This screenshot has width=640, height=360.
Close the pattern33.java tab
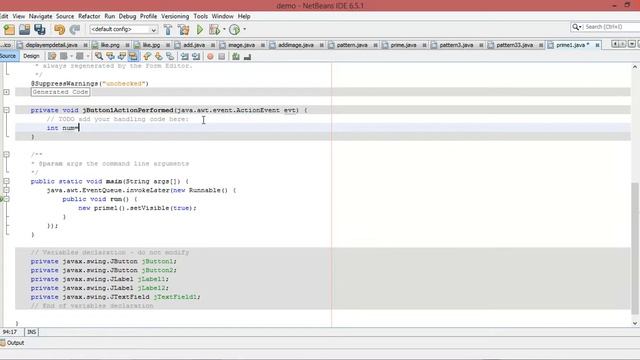click(541, 45)
